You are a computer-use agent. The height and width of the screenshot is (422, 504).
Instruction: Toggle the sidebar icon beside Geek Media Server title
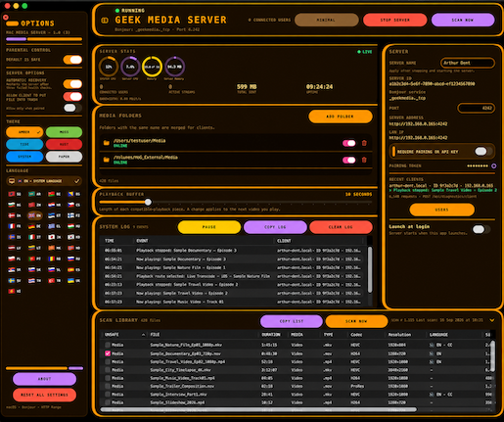click(x=105, y=21)
